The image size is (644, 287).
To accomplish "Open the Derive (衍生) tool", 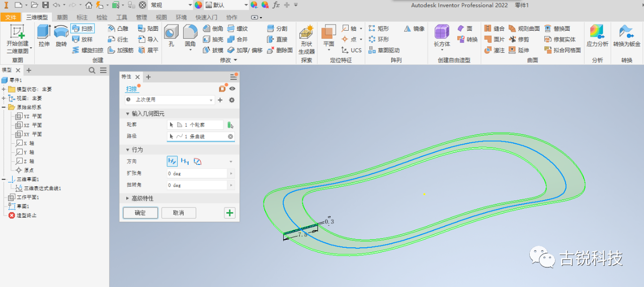I will coord(118,39).
